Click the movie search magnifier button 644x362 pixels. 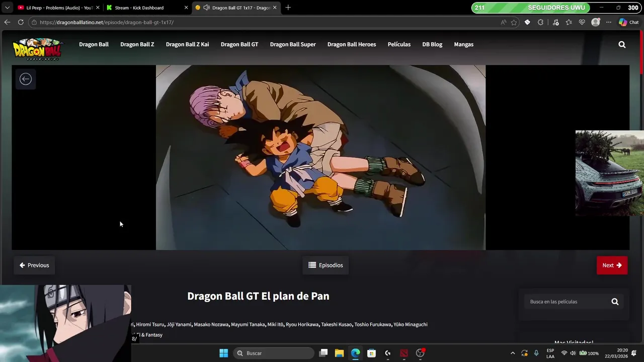615,302
